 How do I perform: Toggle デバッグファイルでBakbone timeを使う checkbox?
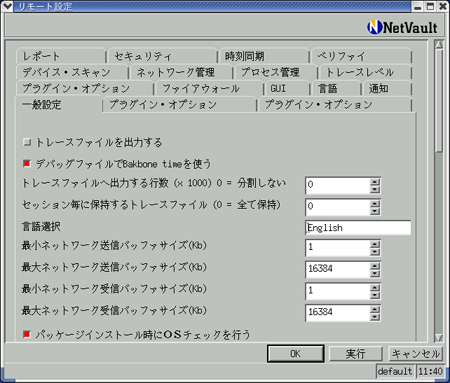pos(27,164)
